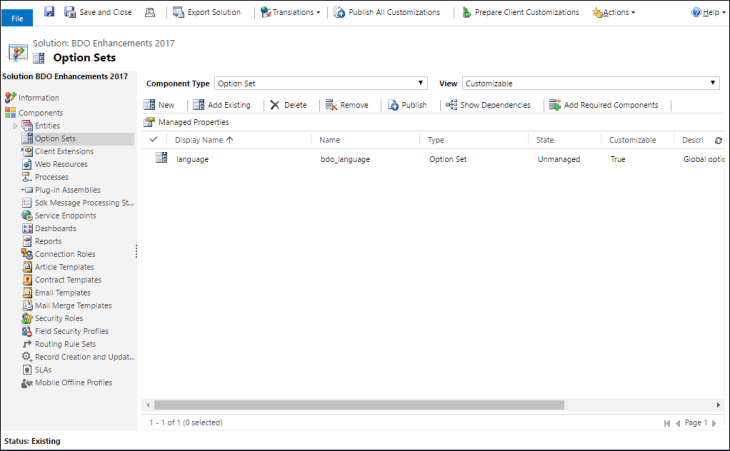Viewport: 730px width, 451px height.
Task: Click the 'language' display name cell
Action: click(192, 159)
